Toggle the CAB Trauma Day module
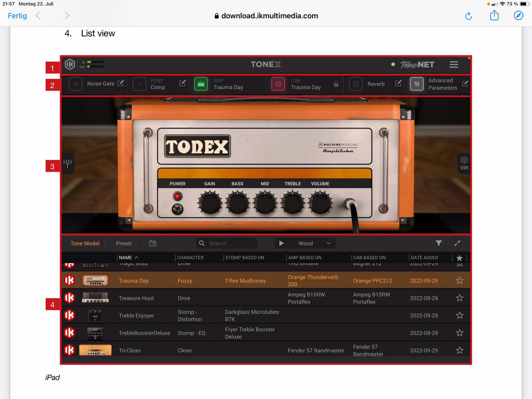The image size is (532, 399). point(278,84)
